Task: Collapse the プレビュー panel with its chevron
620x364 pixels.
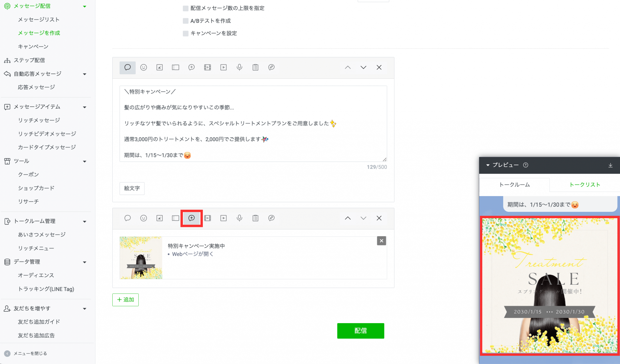Action: [487, 165]
